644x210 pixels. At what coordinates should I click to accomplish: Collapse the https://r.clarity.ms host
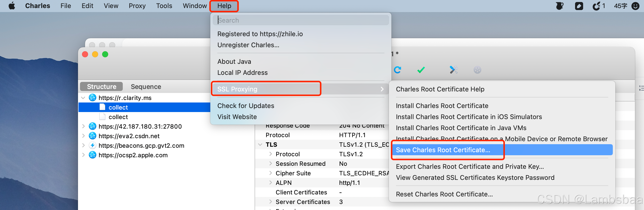[83, 98]
